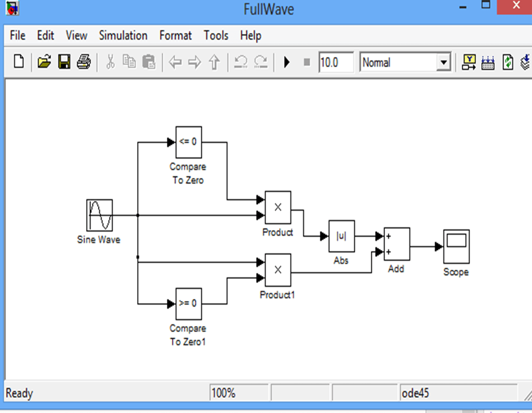Open the Edit menu

pos(45,35)
